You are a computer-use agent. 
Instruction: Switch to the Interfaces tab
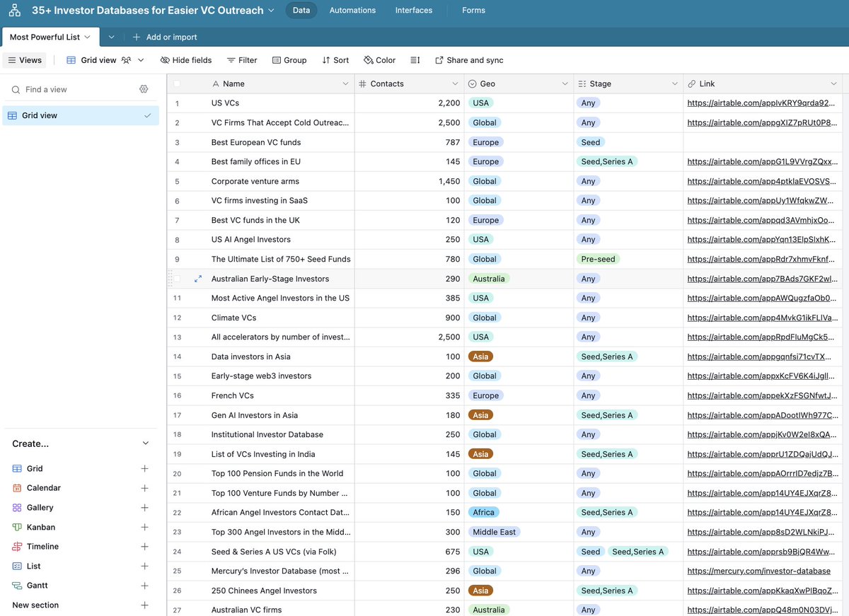click(x=414, y=11)
